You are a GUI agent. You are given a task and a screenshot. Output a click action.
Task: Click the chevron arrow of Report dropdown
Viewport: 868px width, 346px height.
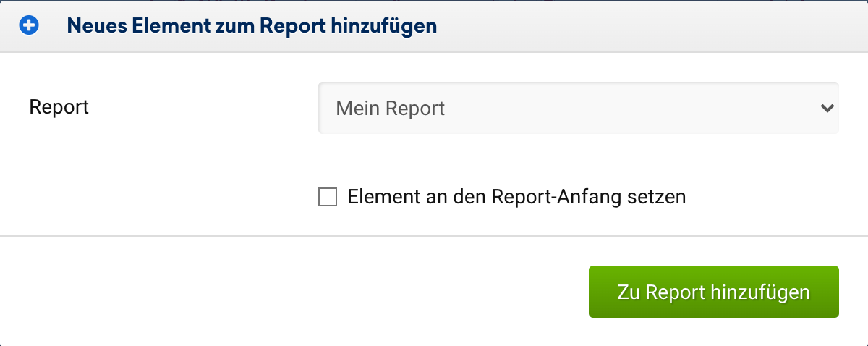coord(827,108)
